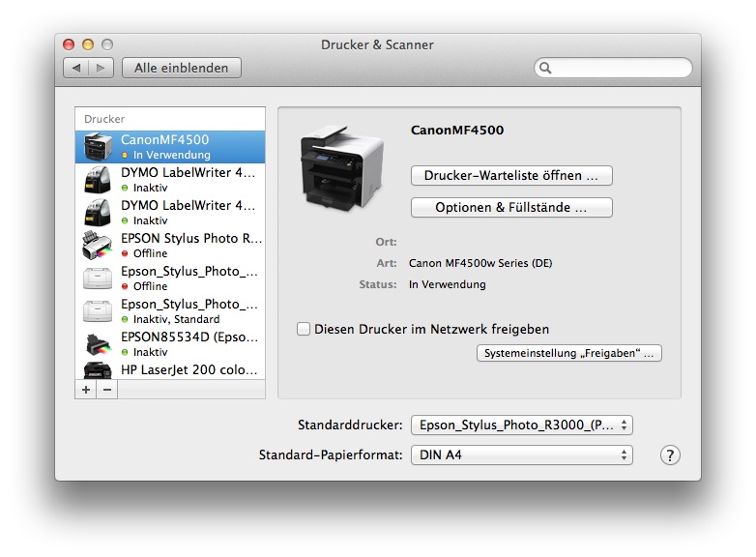This screenshot has height=557, width=756.
Task: Click the EPSON Stylus Photo R offline printer icon
Action: pos(98,246)
